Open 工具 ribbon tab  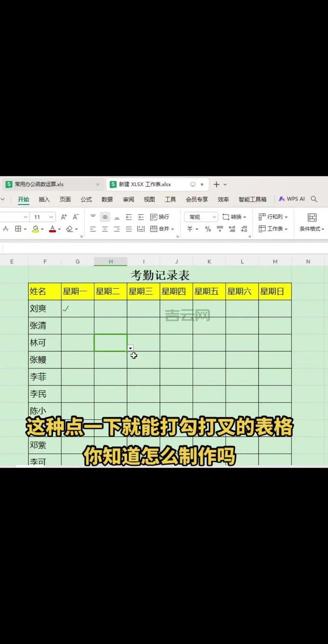pos(170,199)
